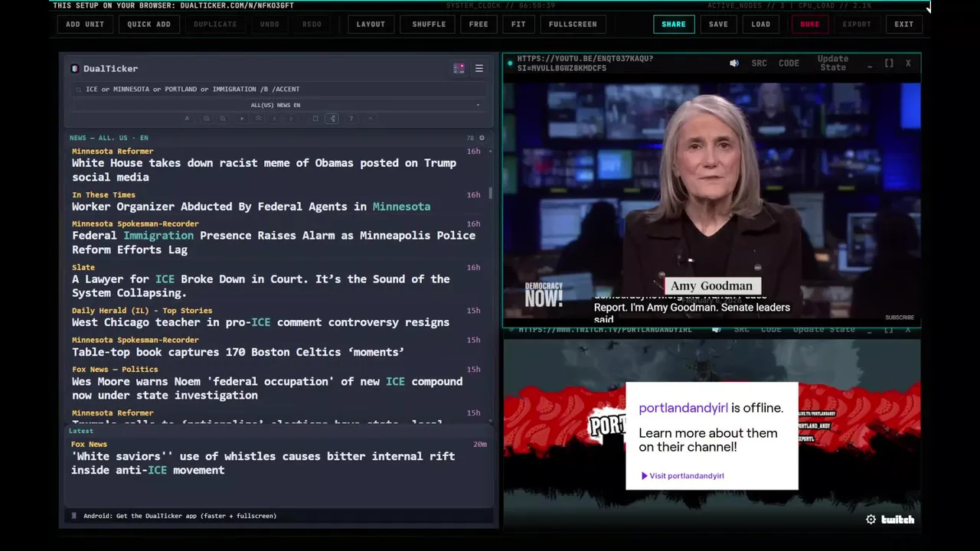Open news feed settings gear icon
This screenshot has height=551, width=980.
click(482, 138)
